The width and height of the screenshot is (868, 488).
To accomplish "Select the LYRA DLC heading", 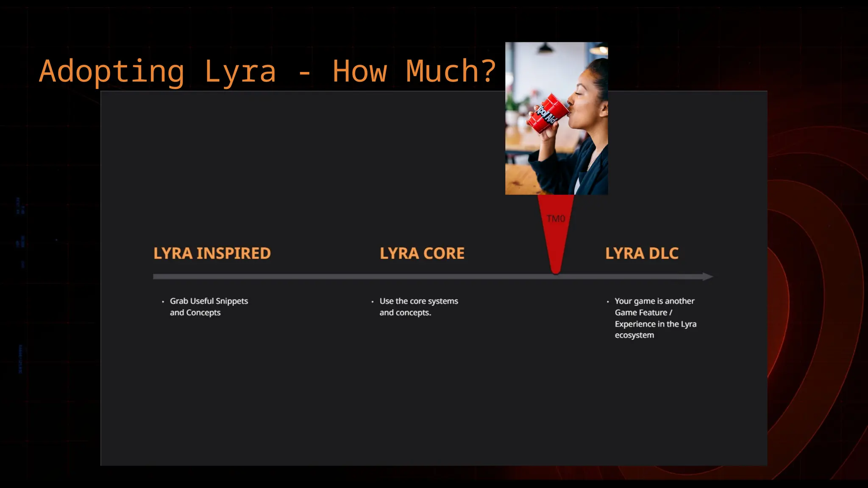I will pyautogui.click(x=642, y=253).
